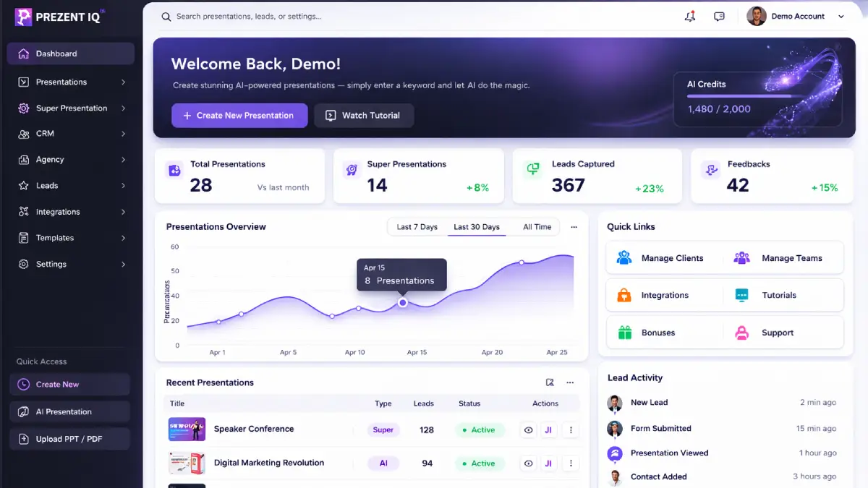Click the Leads column header
868x488 pixels.
[424, 403]
